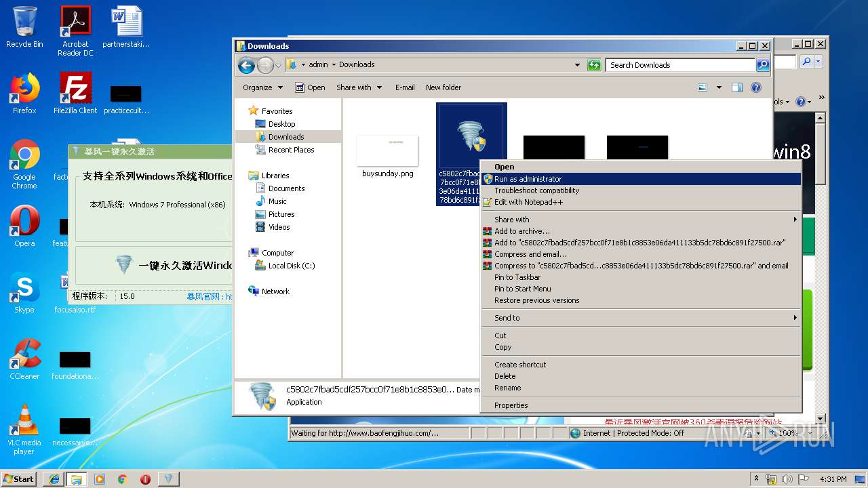
Task: Open the FileZilla Client desktop icon
Action: [75, 94]
